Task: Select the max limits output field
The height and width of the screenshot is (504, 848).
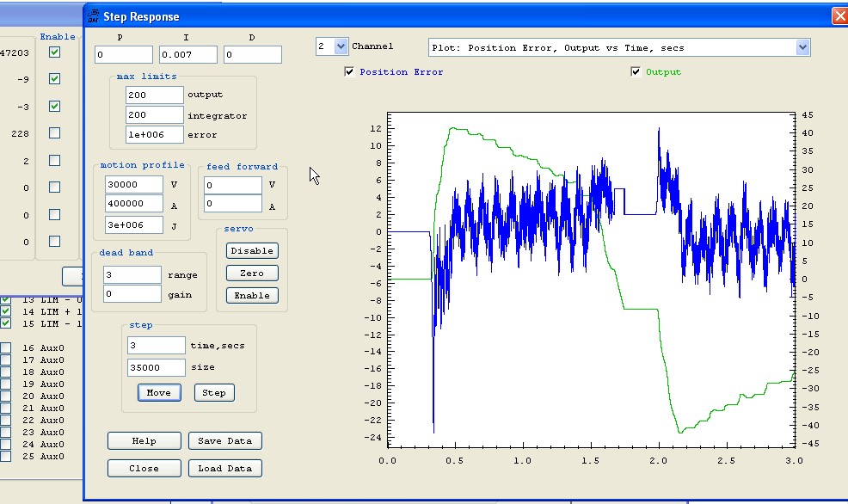Action: pos(155,95)
